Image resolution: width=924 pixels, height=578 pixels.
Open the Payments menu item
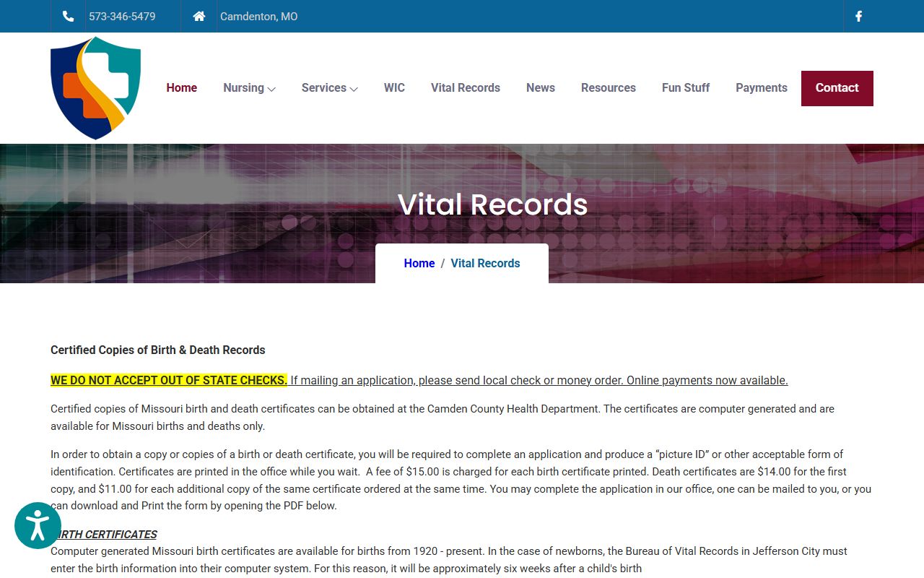(x=762, y=87)
